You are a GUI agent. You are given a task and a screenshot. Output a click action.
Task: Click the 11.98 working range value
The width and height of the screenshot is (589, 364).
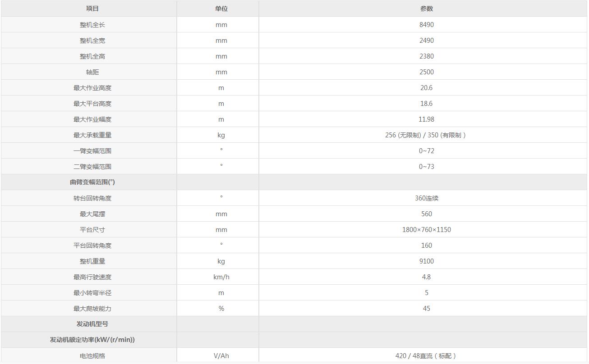click(x=426, y=119)
